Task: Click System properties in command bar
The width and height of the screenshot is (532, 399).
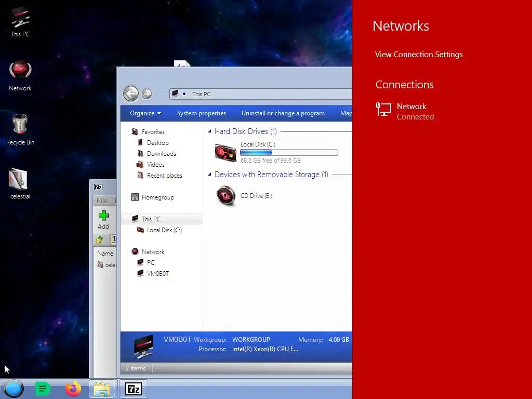Action: [202, 113]
